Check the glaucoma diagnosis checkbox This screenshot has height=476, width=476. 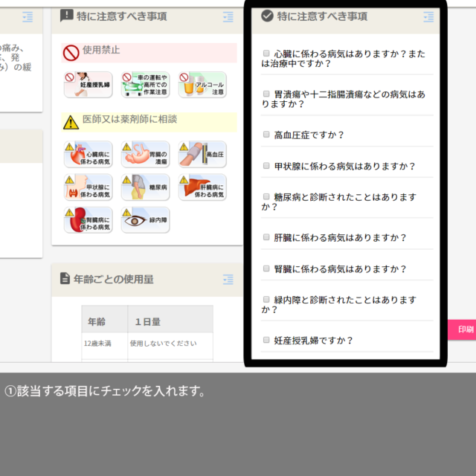click(x=266, y=299)
